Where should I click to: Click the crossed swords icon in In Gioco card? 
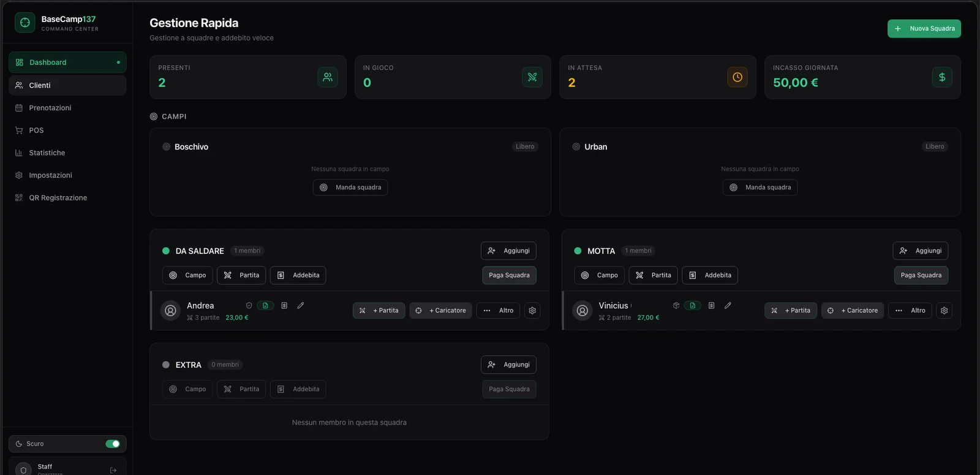tap(532, 77)
